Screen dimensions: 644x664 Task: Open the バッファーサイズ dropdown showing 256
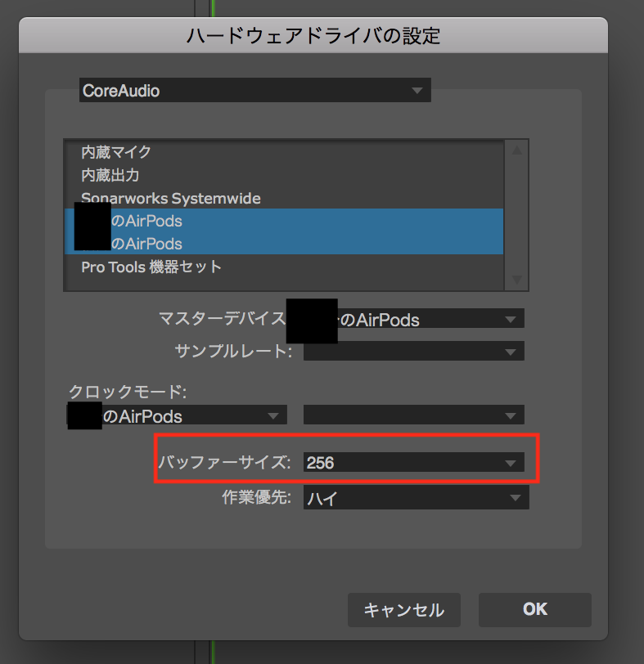click(413, 463)
